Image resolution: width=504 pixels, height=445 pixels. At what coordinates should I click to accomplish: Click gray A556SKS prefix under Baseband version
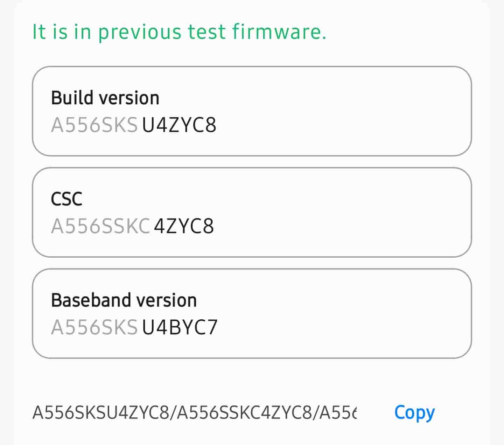click(x=94, y=327)
